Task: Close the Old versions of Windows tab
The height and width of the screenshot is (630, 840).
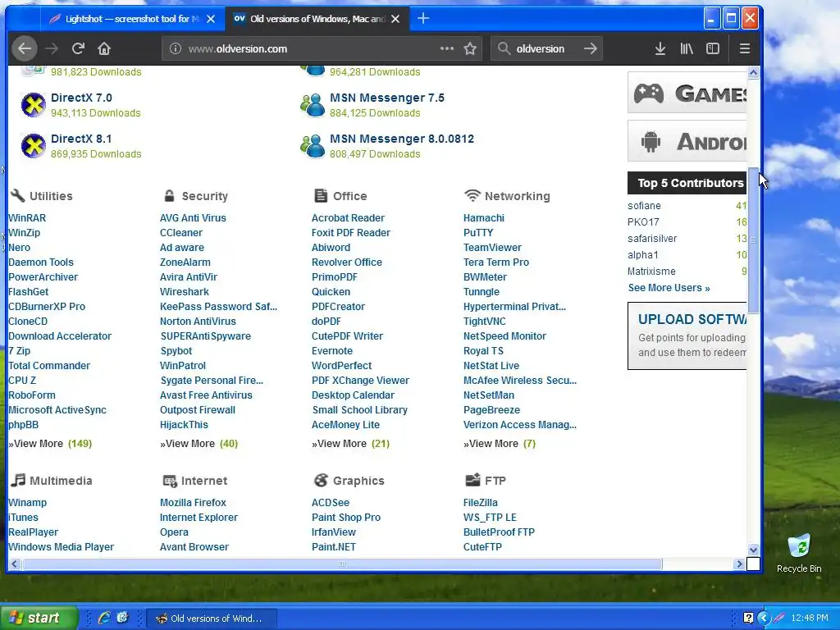Action: click(x=395, y=19)
